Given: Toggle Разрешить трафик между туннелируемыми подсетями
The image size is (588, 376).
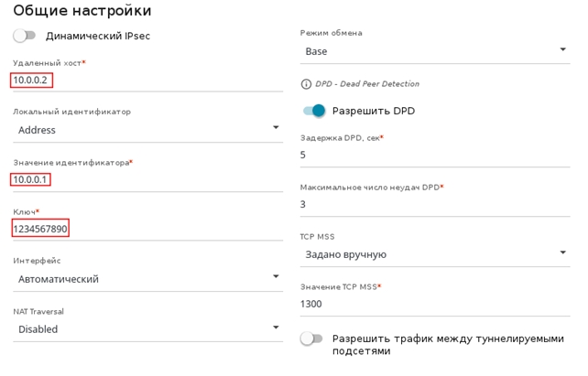Looking at the screenshot, I should point(312,338).
